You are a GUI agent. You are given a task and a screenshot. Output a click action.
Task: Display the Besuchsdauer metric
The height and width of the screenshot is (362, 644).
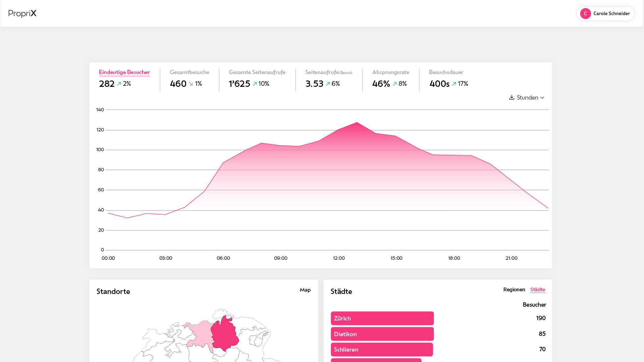[x=446, y=72]
